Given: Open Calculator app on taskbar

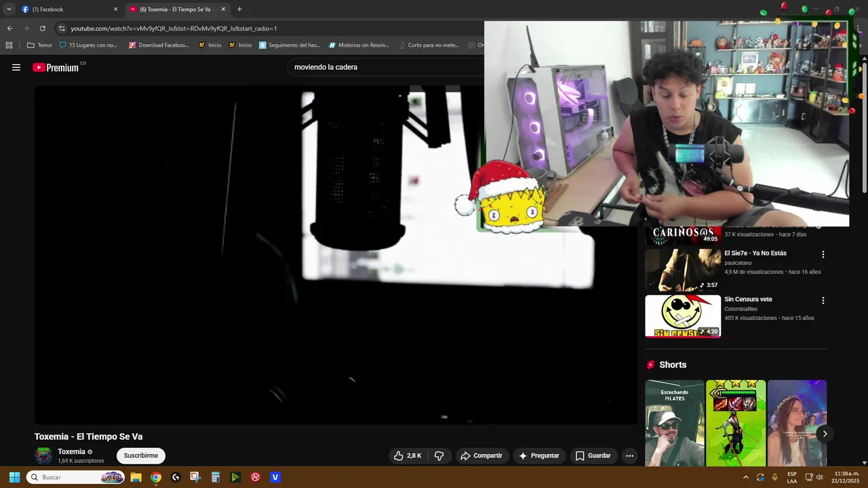Looking at the screenshot, I should coord(216,477).
